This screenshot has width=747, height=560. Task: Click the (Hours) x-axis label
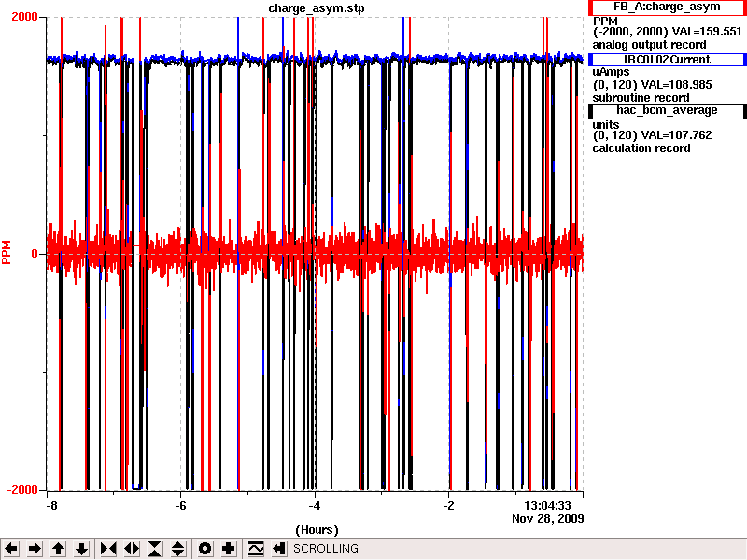point(317,530)
